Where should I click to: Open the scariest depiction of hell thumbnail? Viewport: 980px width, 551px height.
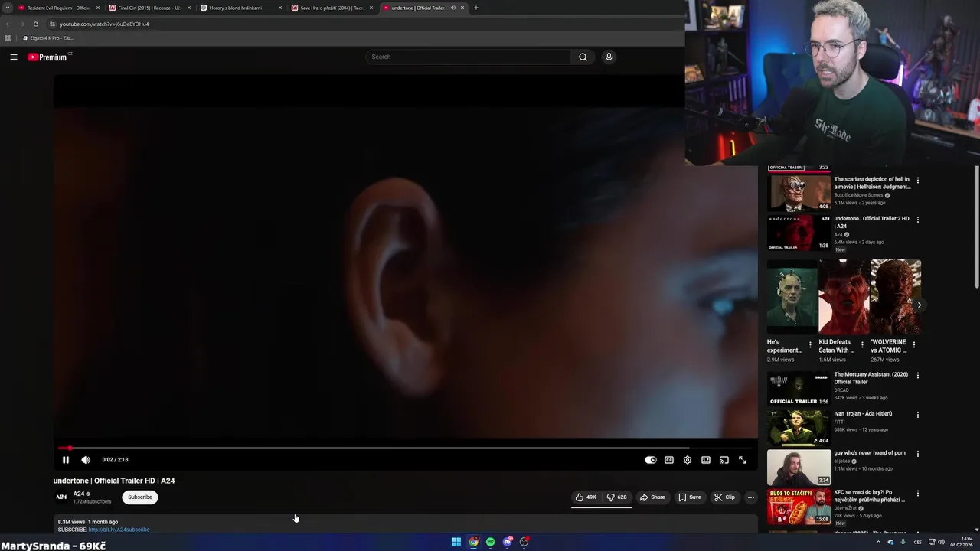[x=799, y=193]
